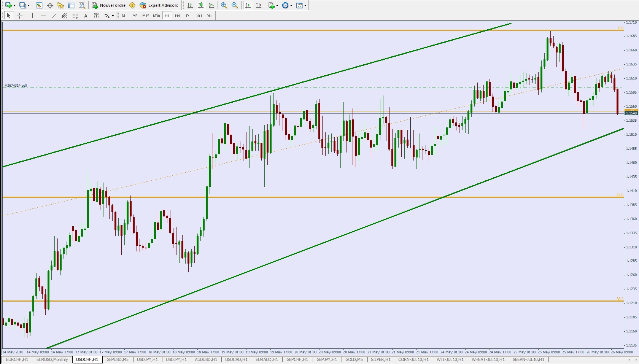Switch to the CORN-JUL10,H1 tab

click(413, 359)
